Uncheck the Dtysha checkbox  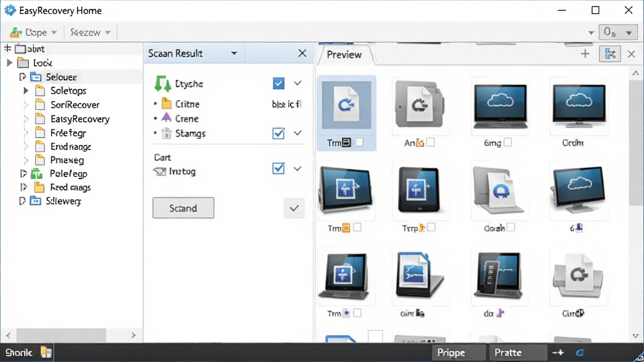(279, 84)
